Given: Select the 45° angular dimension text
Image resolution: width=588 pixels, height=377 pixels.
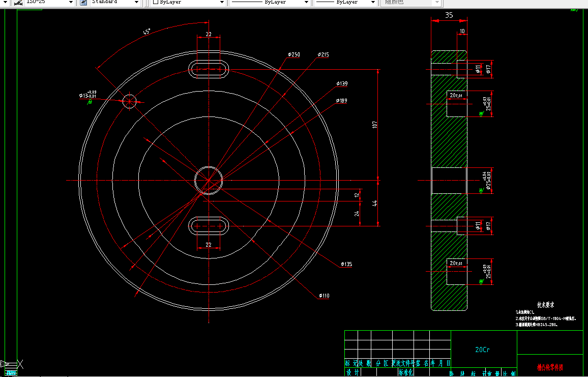Looking at the screenshot, I should coord(146,32).
